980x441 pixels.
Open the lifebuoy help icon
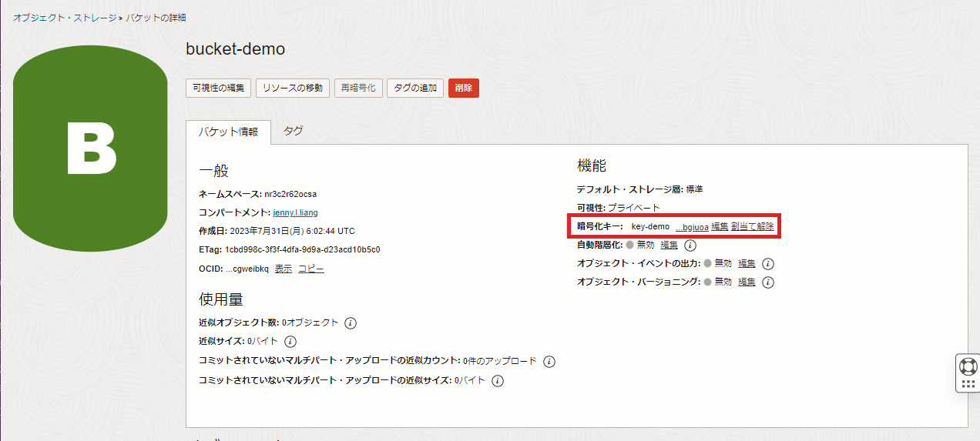coord(968,365)
